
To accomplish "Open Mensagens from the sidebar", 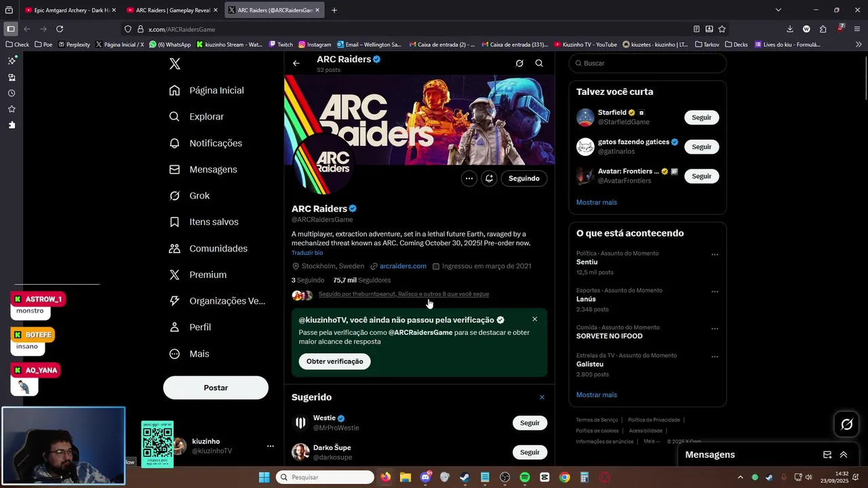I will pos(203,169).
